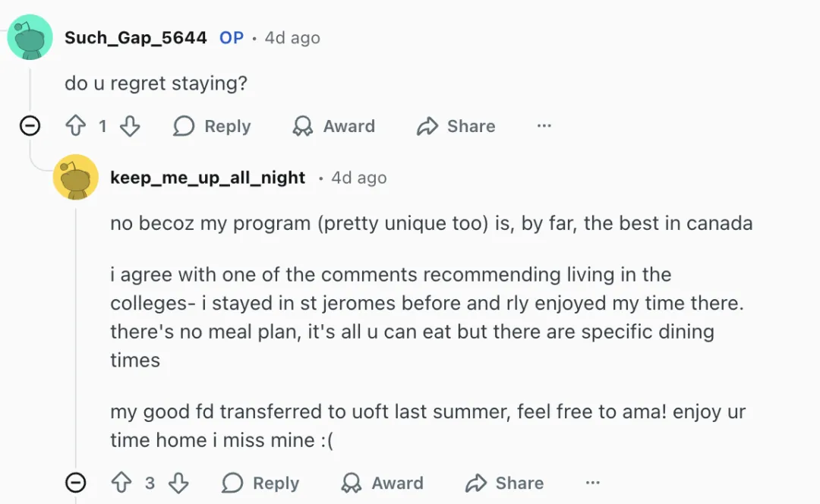Screen dimensions: 820x504
Task: Share keep_me_up_all_night's comment
Action: pyautogui.click(x=505, y=483)
